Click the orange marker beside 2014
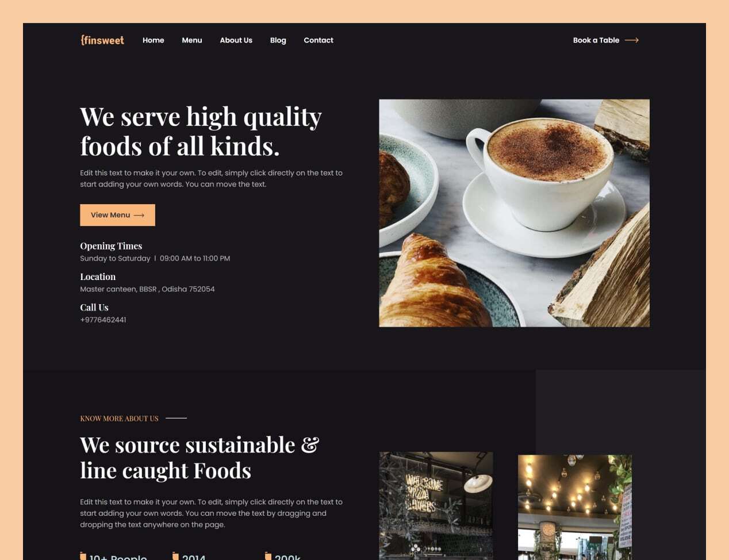This screenshot has width=729, height=560. tap(175, 556)
